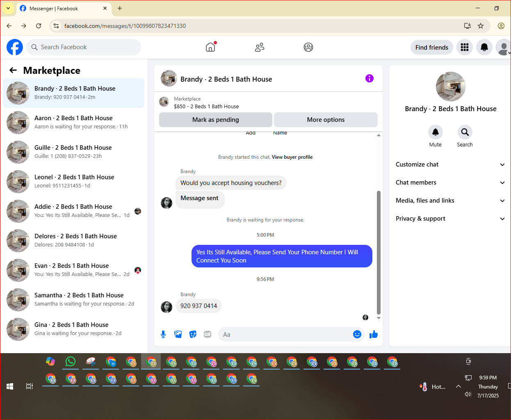Click the chat scroll up arrow

coord(379,135)
